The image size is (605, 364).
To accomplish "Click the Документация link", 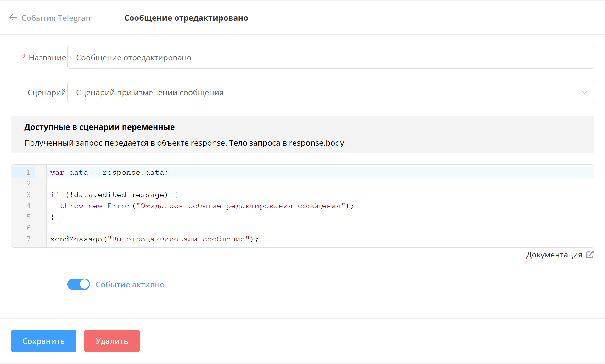I will pyautogui.click(x=554, y=255).
